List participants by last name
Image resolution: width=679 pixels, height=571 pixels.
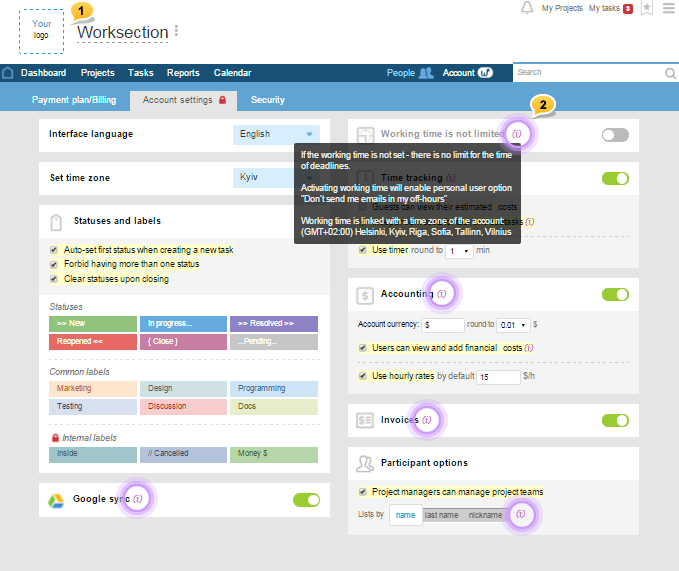pos(441,515)
